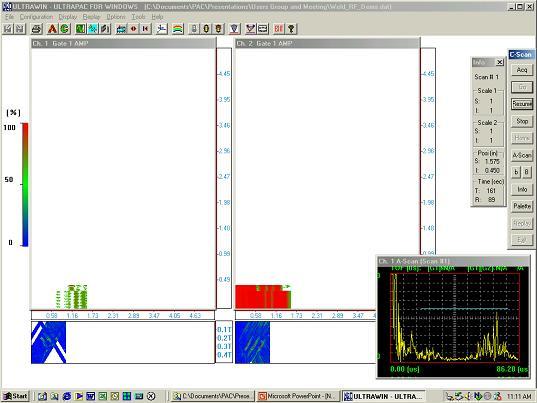Click the horizontal gate line in the A-Scan

[x=464, y=309]
